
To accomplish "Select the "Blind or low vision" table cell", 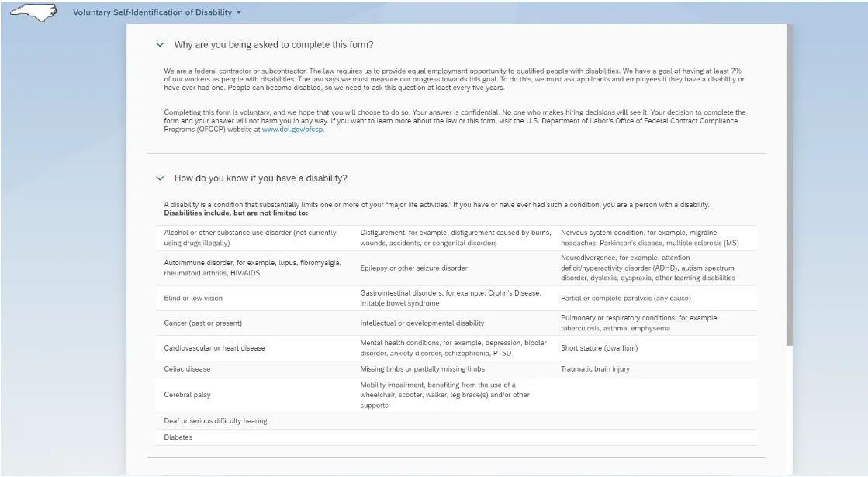I will coord(193,299).
